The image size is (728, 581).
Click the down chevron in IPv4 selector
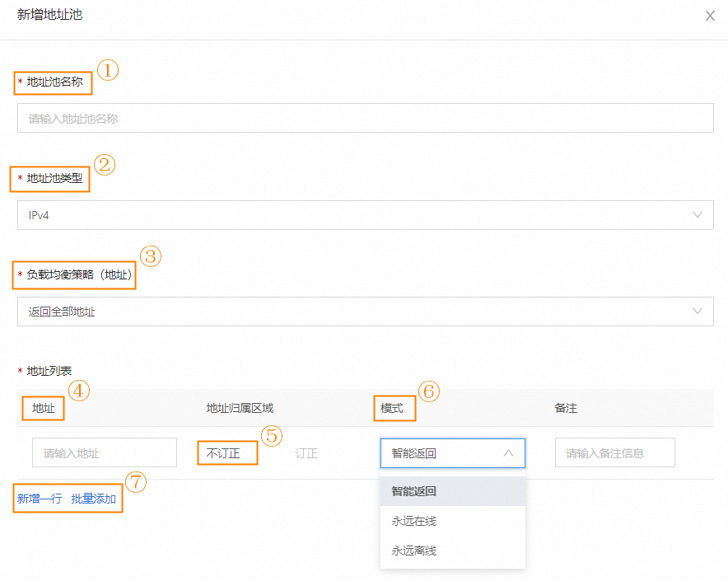[x=698, y=215]
